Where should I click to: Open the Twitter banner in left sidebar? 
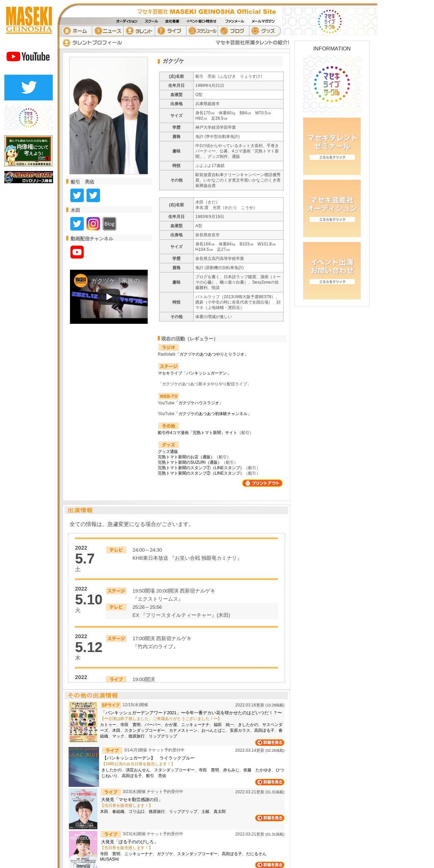tap(28, 87)
